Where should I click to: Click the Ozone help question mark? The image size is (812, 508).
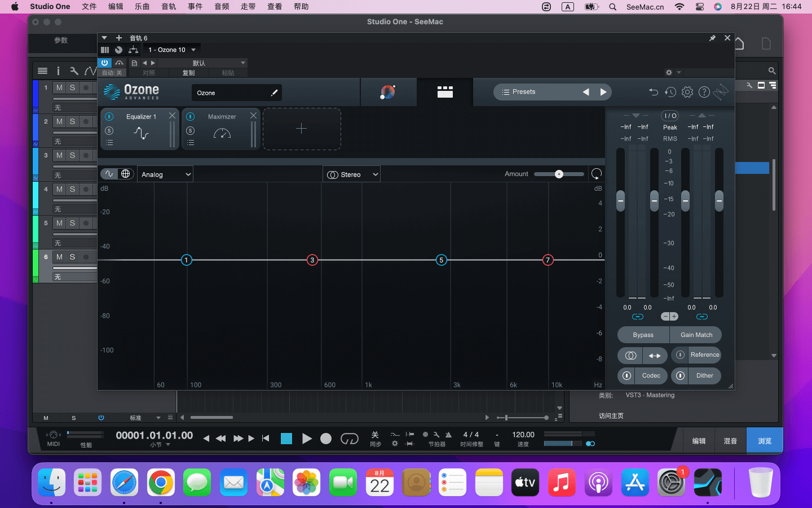coord(704,92)
